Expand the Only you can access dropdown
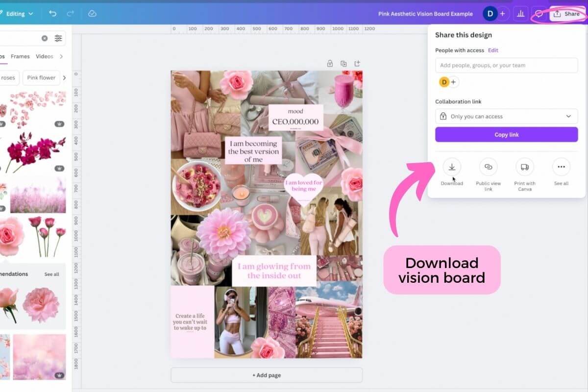Viewport: 588px width, 392px height. coord(507,116)
